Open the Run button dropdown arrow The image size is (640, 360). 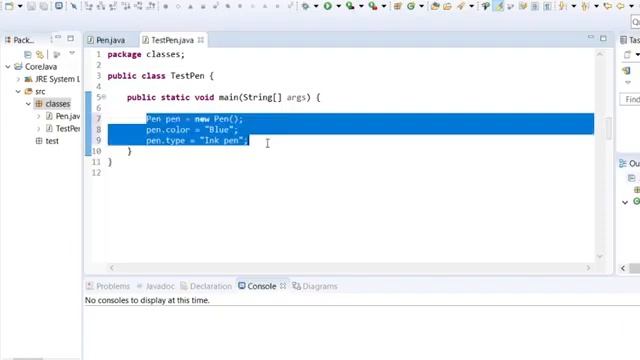point(338,6)
